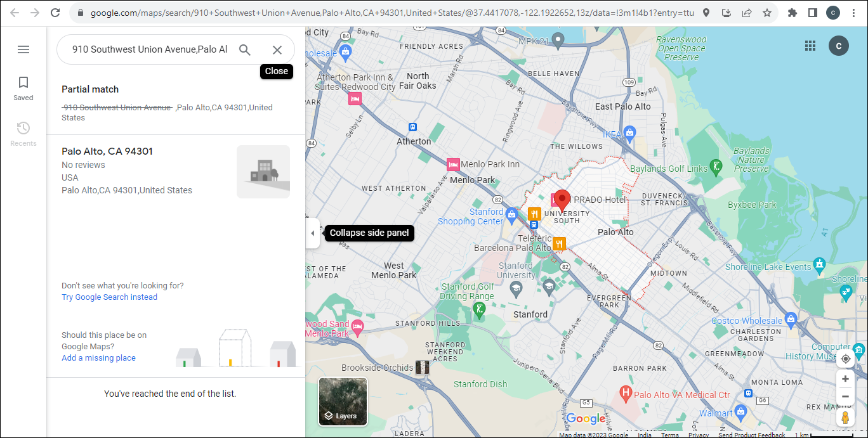Click the Stanford Shopping Center pin
Viewport: 868px width, 438px height.
pos(511,215)
